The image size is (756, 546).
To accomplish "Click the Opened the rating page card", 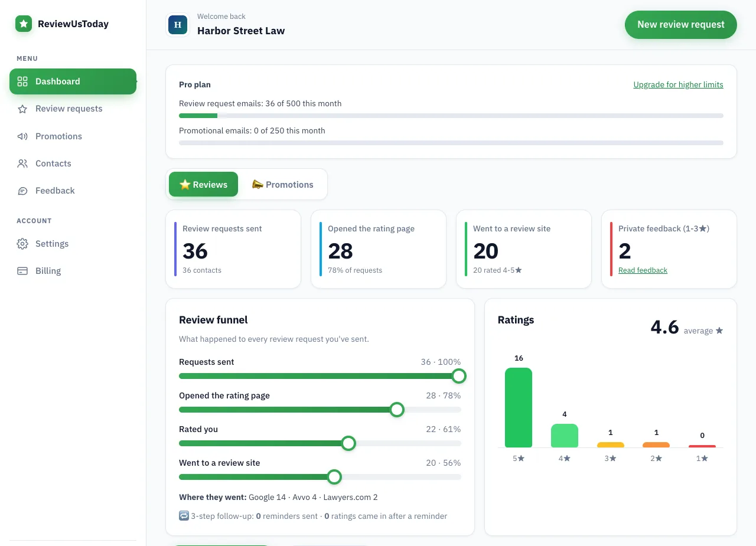I will 379,249.
